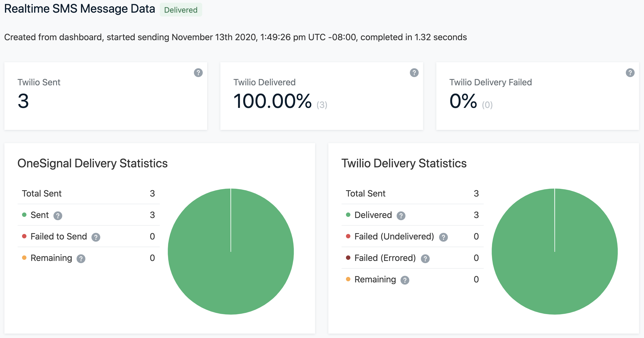Open help icon on Twilio Sent card

[198, 73]
